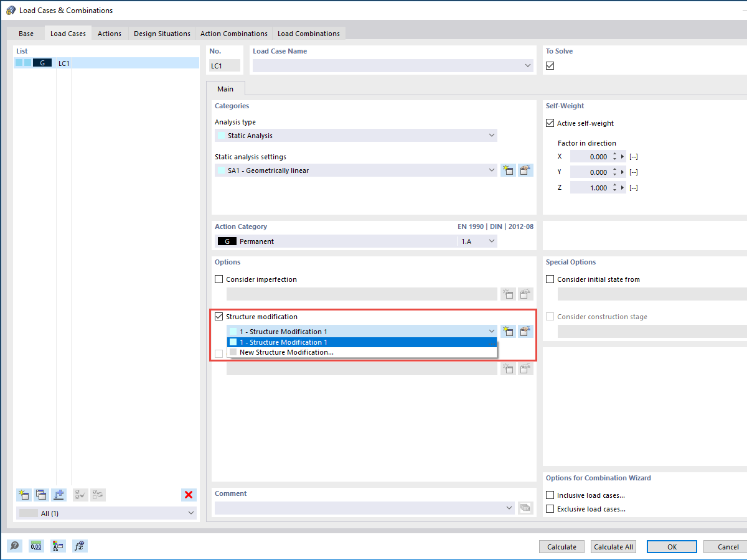
Task: Uncheck the To Solve checkbox
Action: pos(550,65)
